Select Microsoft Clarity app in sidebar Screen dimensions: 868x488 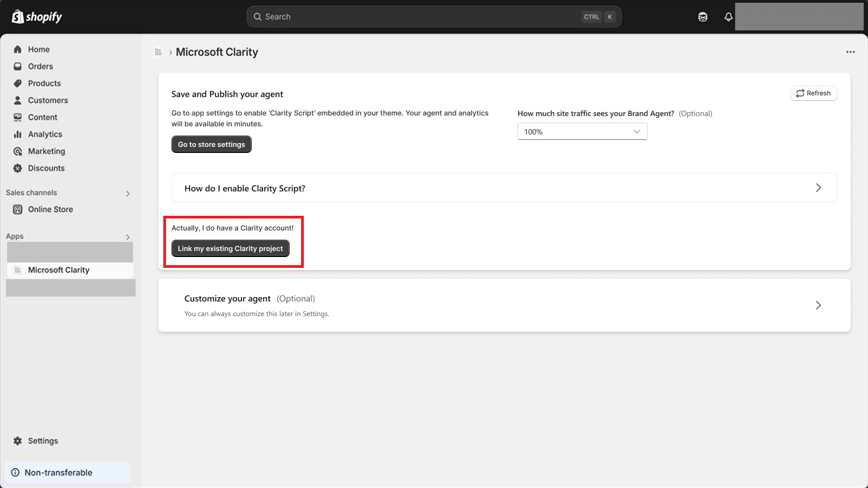tap(70, 270)
